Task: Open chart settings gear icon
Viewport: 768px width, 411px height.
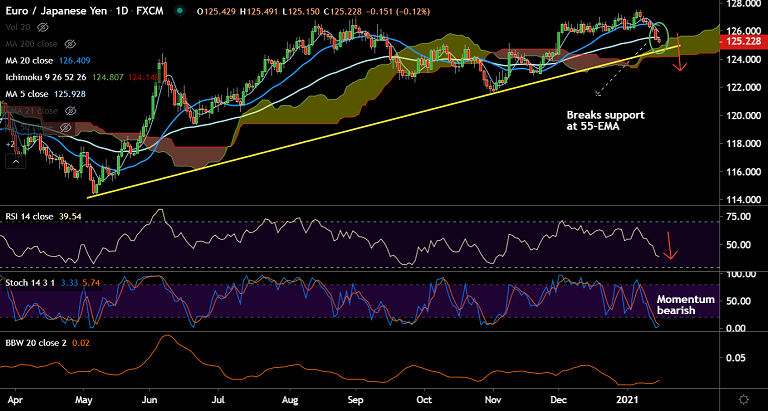Action: (x=744, y=398)
